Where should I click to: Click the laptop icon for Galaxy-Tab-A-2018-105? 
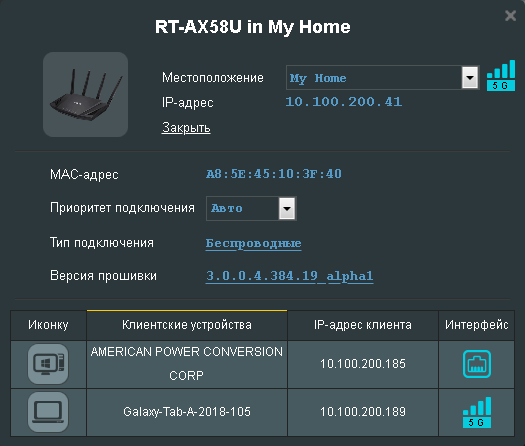[x=48, y=412]
